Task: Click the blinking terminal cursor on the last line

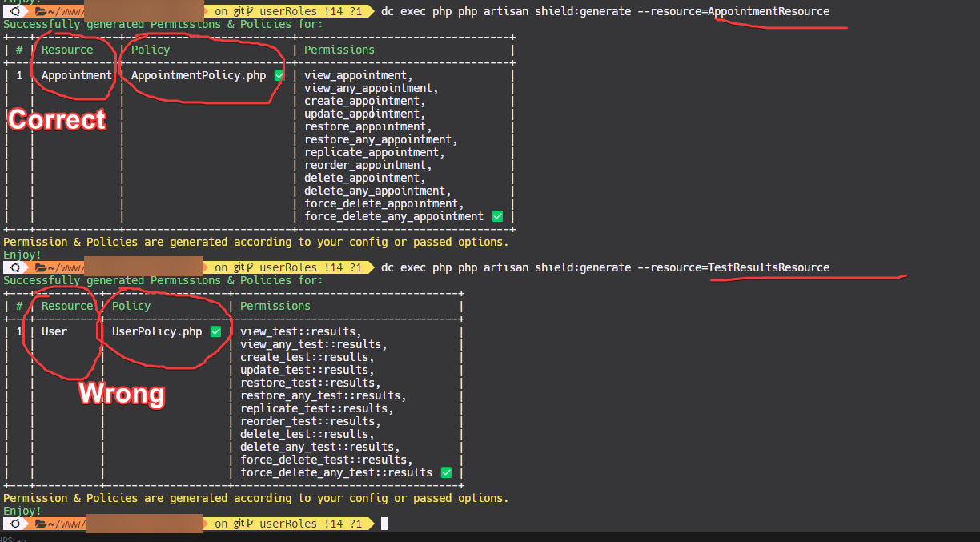Action: pyautogui.click(x=386, y=524)
